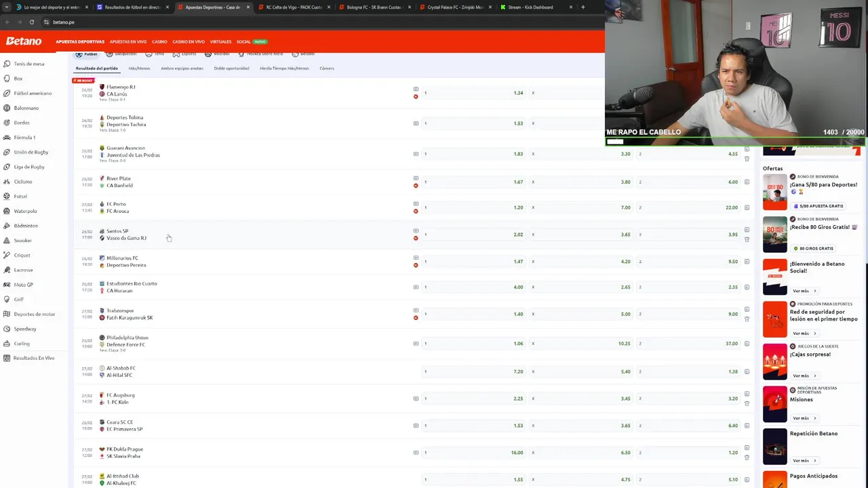Click shirt icon on Guarani Asuncion row
868x488 pixels.
coord(747,159)
